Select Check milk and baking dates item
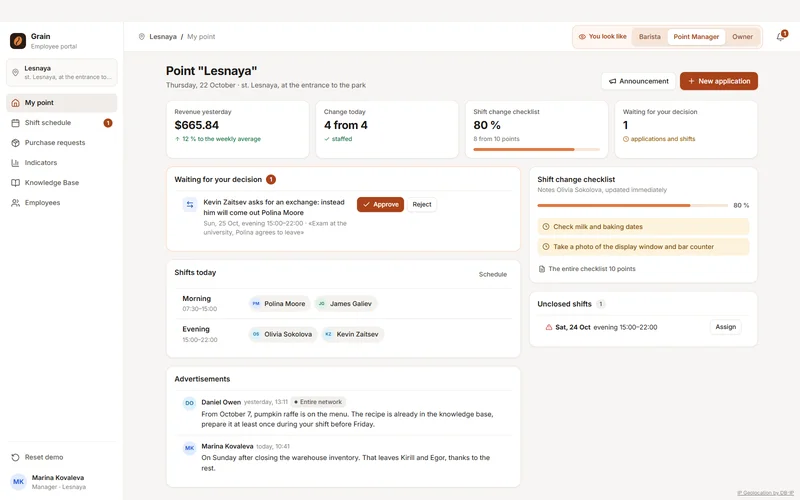This screenshot has width=800, height=500. pos(643,227)
